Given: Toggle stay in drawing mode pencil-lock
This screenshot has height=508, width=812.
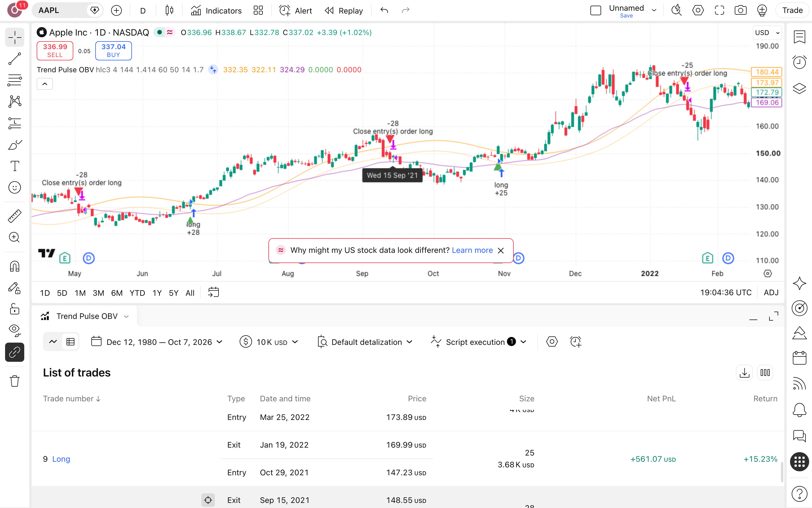Looking at the screenshot, I should [14, 288].
